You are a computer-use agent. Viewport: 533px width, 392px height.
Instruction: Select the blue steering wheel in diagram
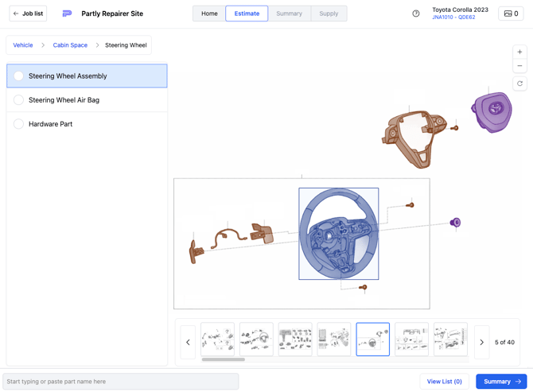pos(339,234)
